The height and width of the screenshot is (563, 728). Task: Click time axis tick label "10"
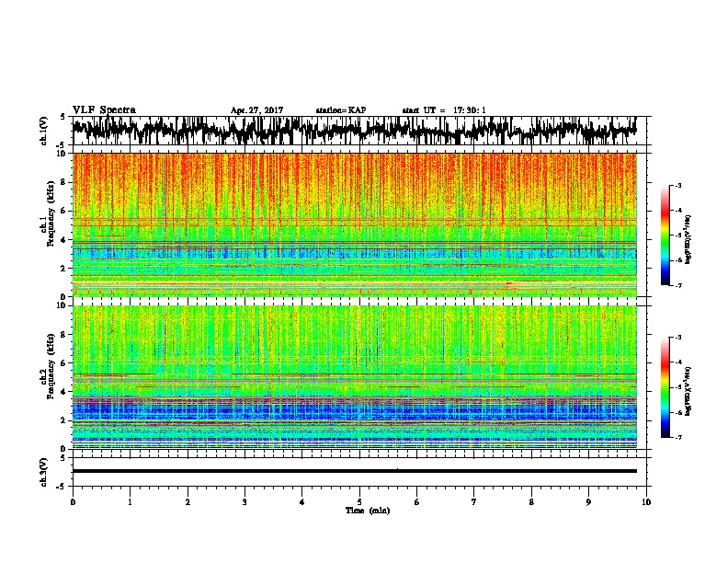646,501
